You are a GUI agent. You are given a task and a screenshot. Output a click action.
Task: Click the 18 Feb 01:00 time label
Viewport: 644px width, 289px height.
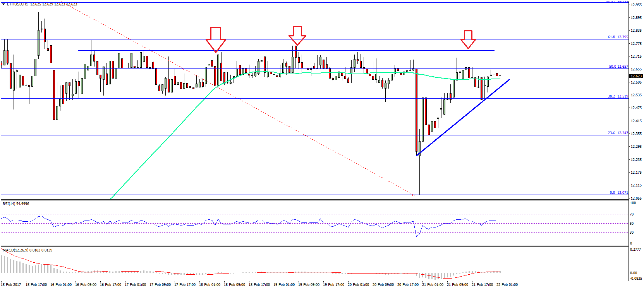[210, 285]
